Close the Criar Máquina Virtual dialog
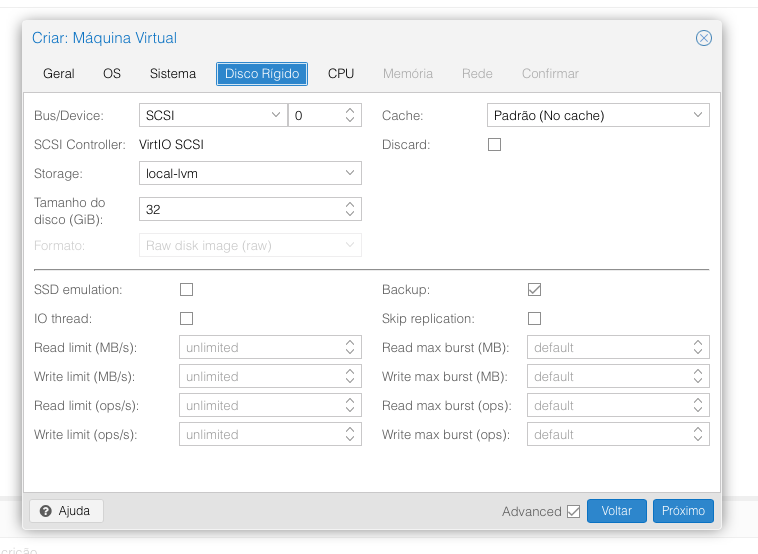The image size is (758, 554). [703, 38]
